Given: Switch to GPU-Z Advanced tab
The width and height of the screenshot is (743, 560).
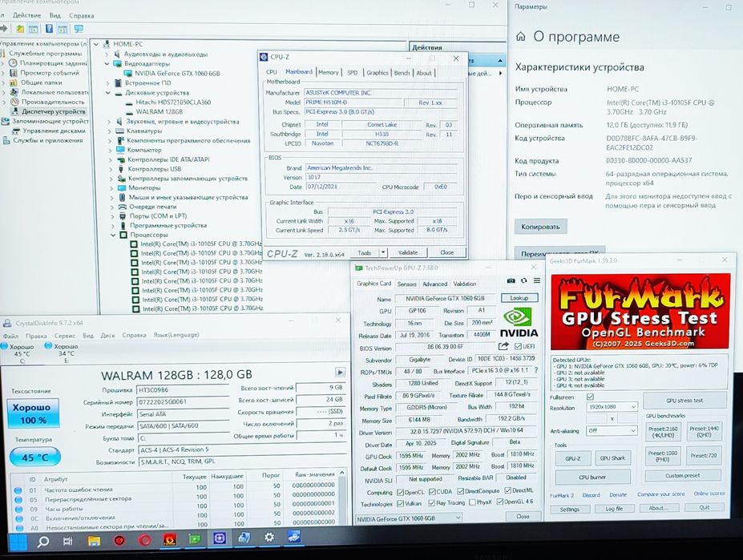Looking at the screenshot, I should (434, 284).
